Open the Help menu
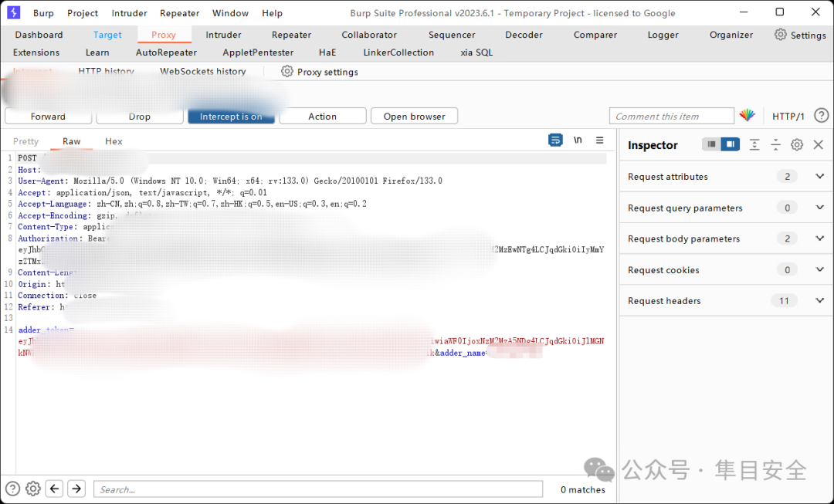This screenshot has height=504, width=834. click(x=272, y=13)
